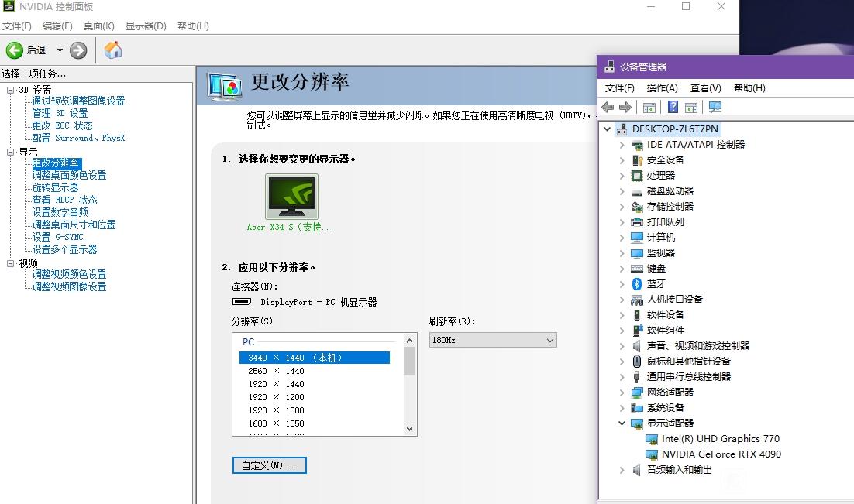
Task: Select the 打印队列 printer icon
Action: point(637,222)
